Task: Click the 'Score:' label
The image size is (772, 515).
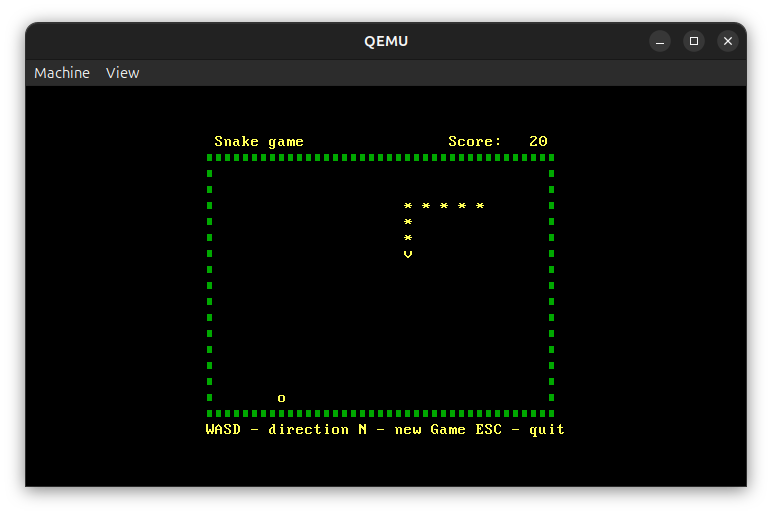Action: coord(475,142)
